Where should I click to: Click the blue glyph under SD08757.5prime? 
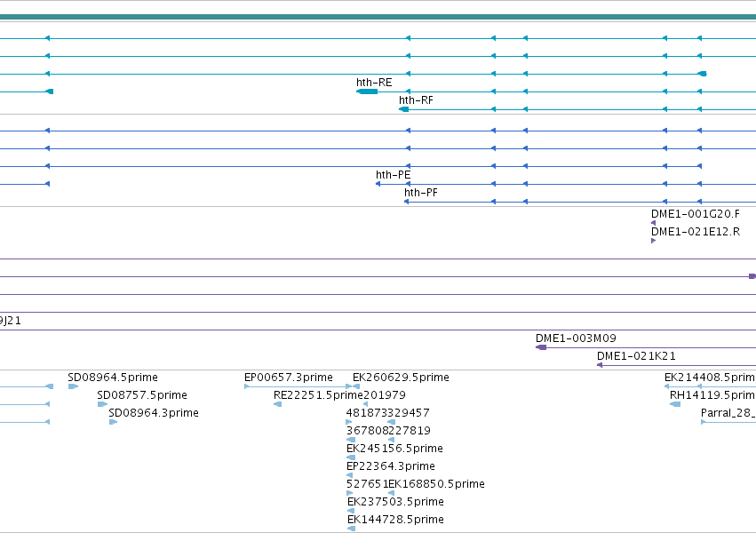coord(102,404)
